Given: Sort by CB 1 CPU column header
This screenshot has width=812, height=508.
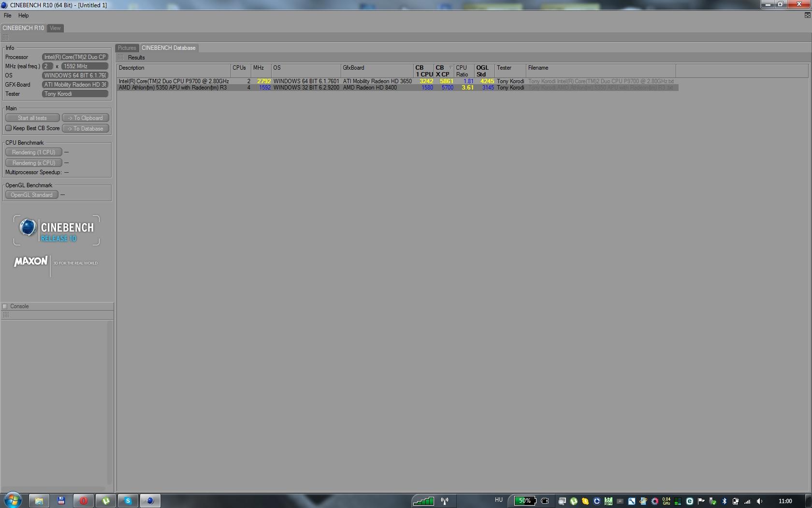Looking at the screenshot, I should (x=423, y=71).
